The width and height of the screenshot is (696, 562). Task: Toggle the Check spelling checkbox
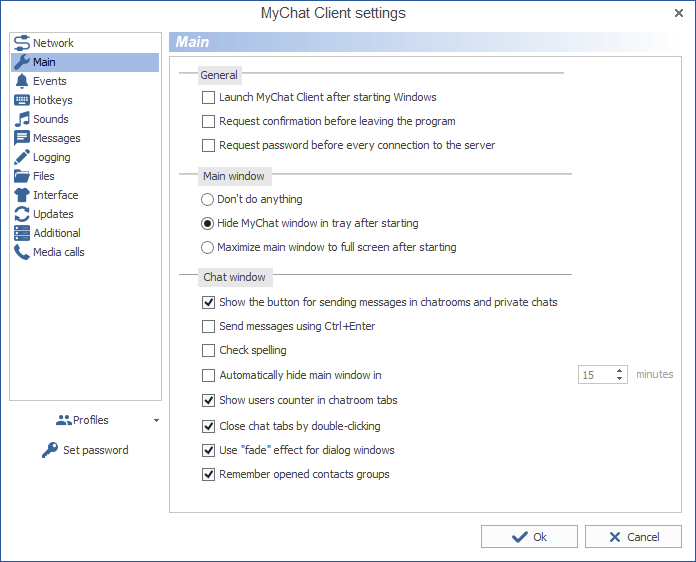pos(208,351)
